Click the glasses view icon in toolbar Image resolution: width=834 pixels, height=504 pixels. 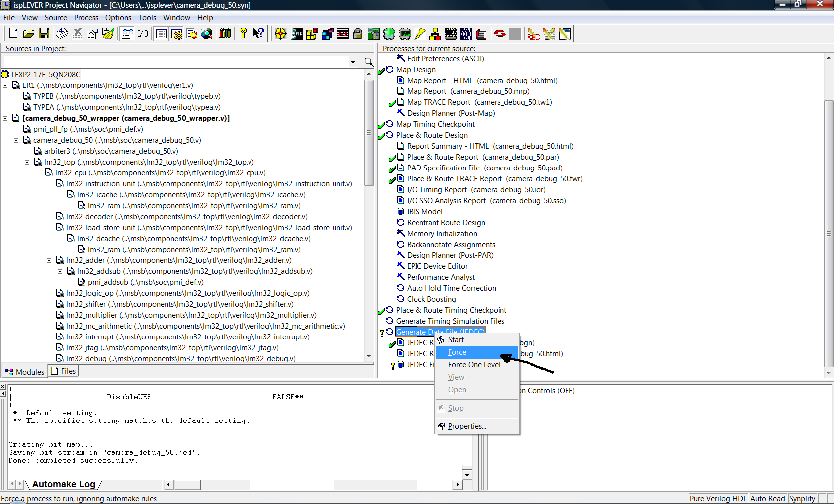click(x=127, y=33)
